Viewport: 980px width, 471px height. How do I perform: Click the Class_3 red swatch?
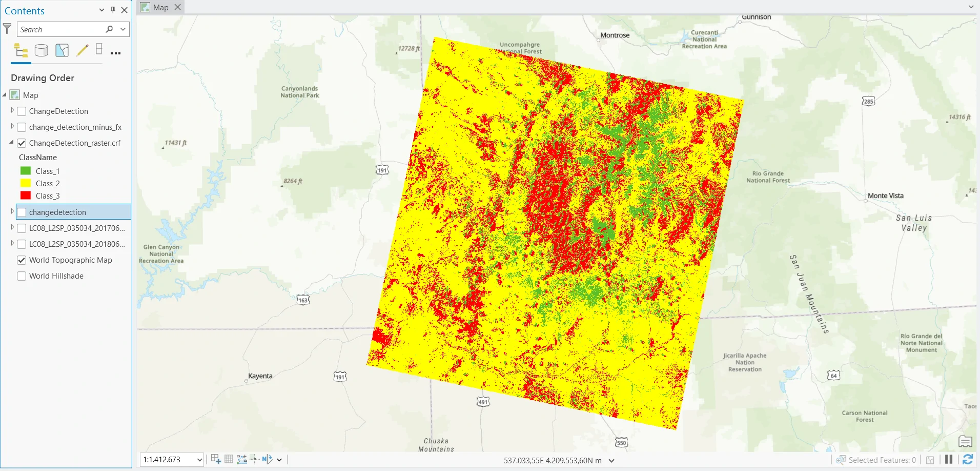26,195
